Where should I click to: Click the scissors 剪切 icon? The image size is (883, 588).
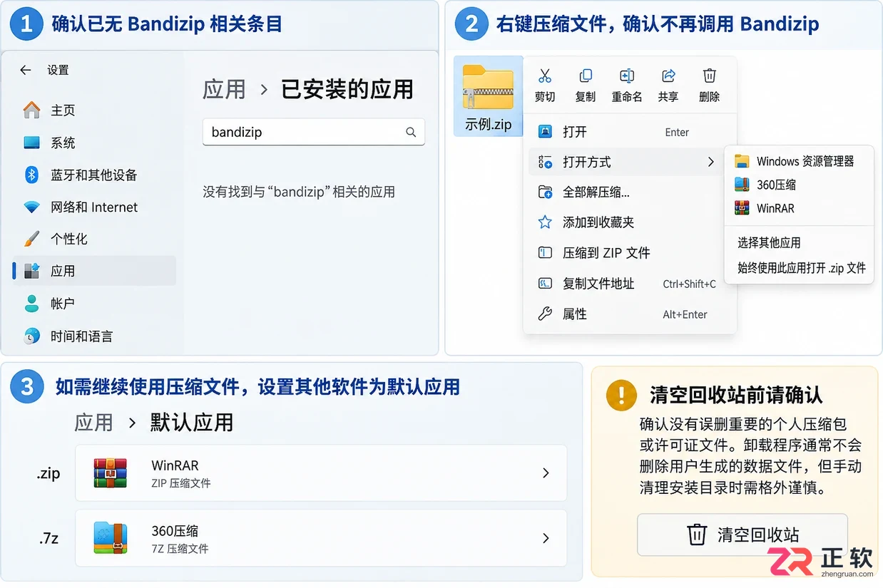(545, 76)
